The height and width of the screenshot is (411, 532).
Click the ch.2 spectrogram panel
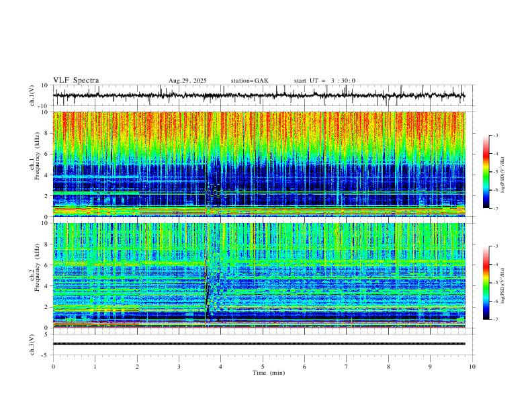click(259, 275)
